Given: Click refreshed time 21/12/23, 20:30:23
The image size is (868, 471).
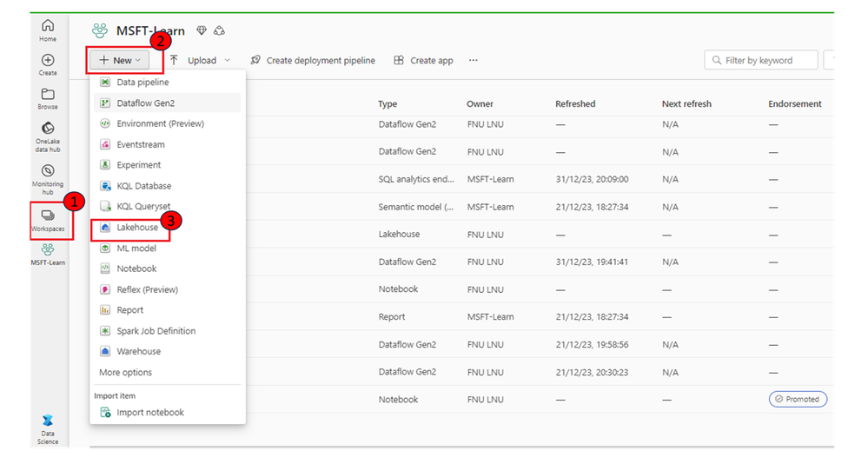Looking at the screenshot, I should pyautogui.click(x=592, y=373).
